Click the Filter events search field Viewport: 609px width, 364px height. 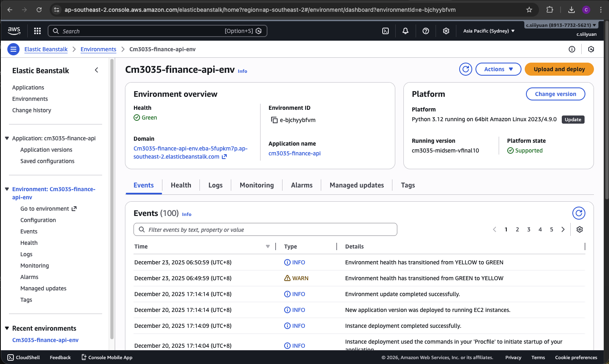point(265,229)
